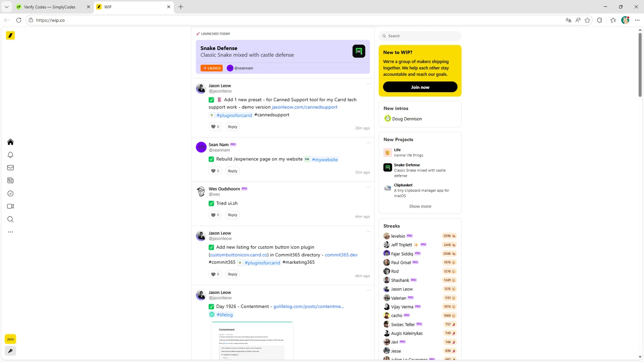Open the #mywebsite hashtag link
Screen dimensions: 644x362
click(325, 160)
